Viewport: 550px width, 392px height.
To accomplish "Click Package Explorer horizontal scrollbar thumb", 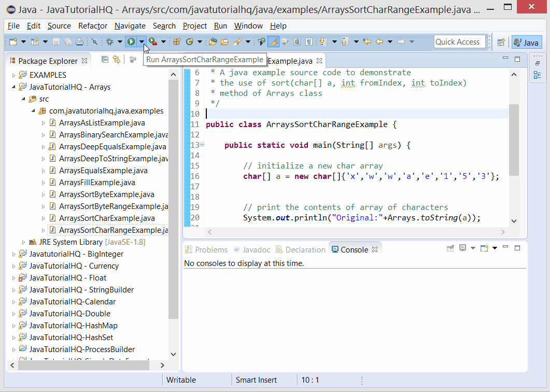I will [84, 366].
